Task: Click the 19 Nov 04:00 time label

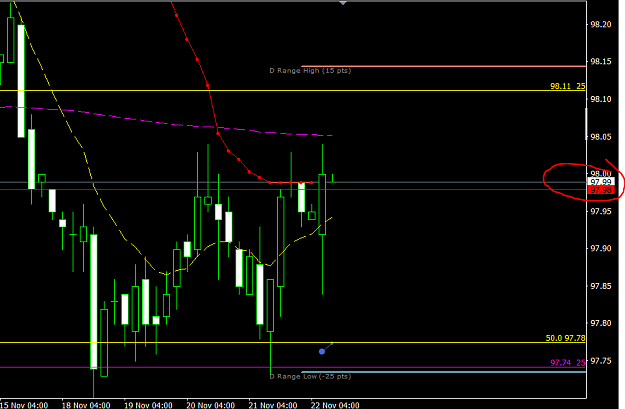Action: 148,405
